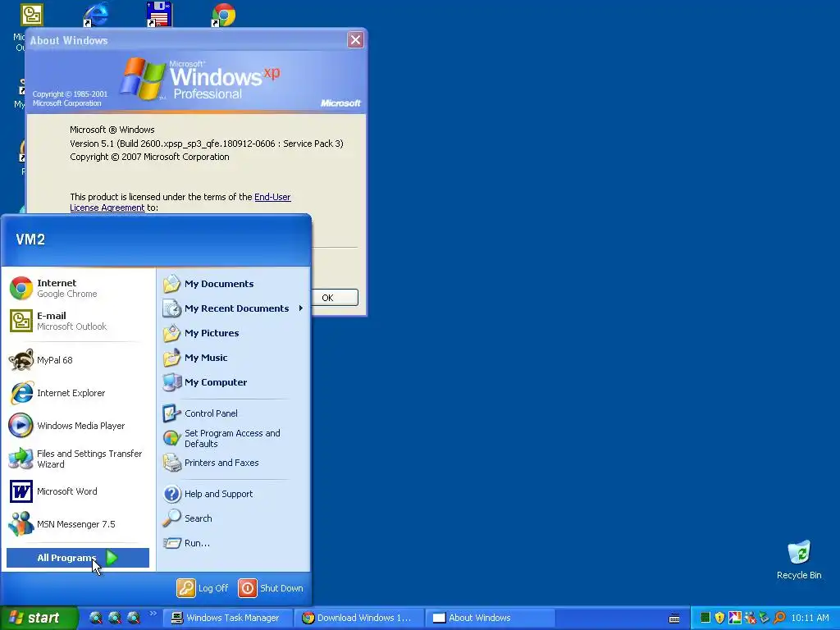Expand All Programs list
This screenshot has width=840, height=630.
click(x=78, y=558)
